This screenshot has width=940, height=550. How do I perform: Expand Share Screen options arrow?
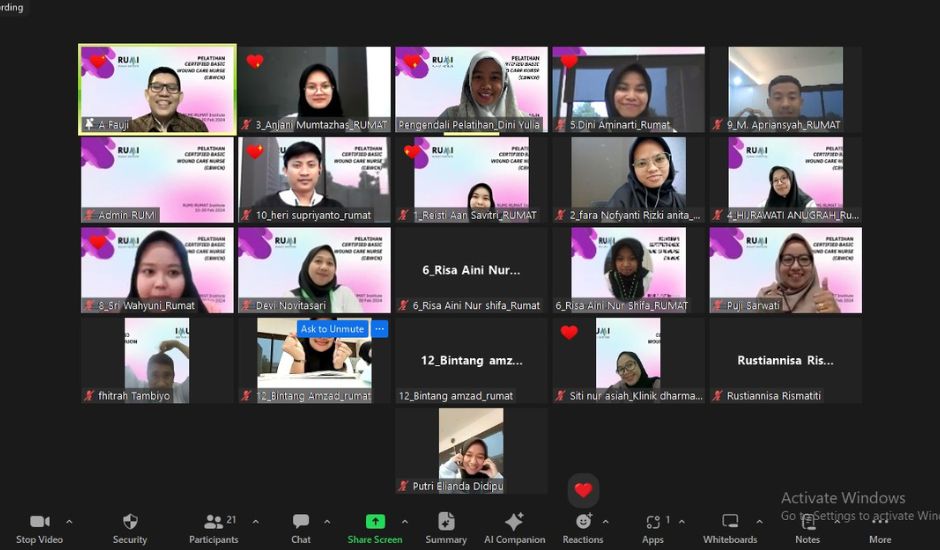point(404,521)
